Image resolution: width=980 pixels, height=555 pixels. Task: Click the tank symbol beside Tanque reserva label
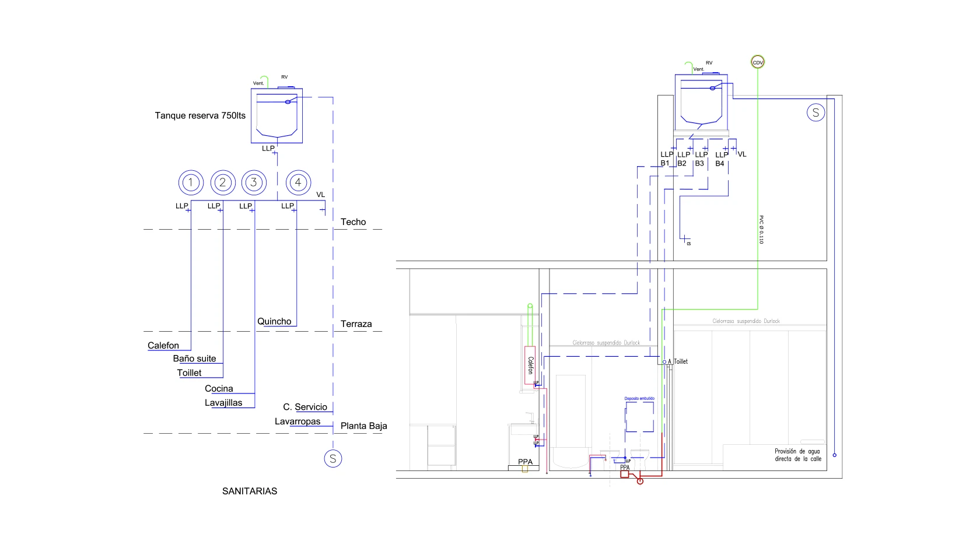(x=276, y=115)
